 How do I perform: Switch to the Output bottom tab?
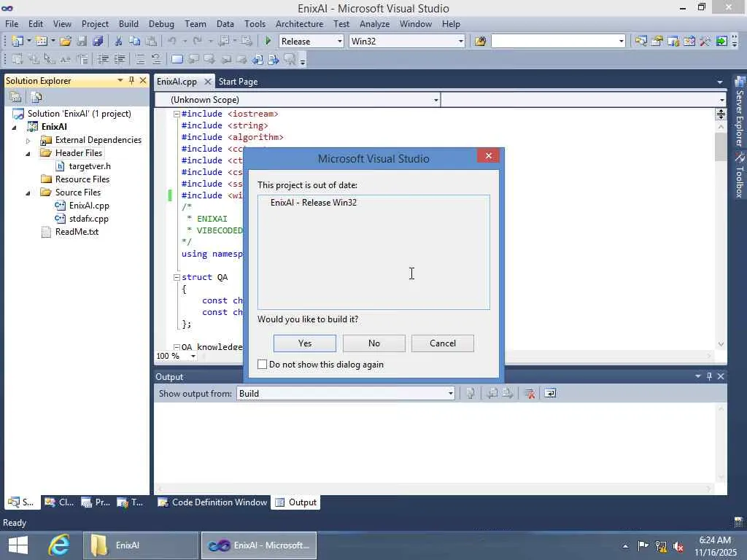pos(296,502)
